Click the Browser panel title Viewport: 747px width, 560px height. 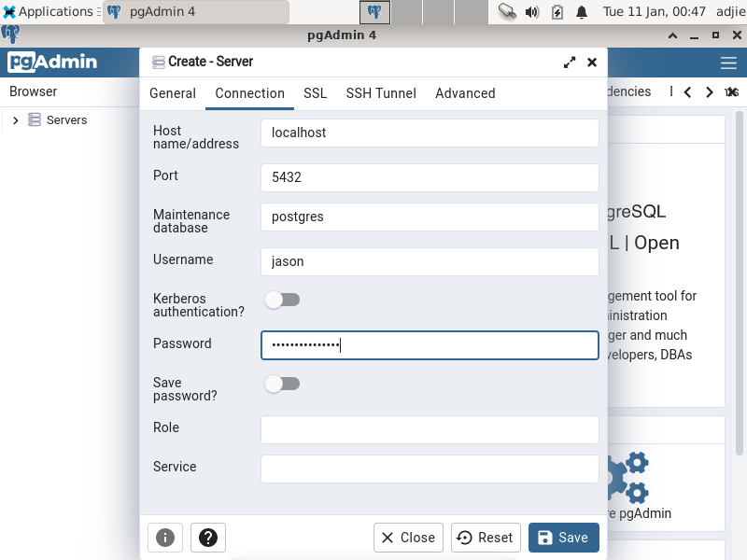coord(34,91)
